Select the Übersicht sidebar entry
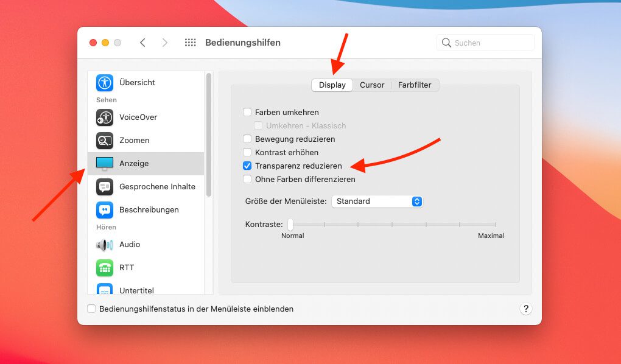This screenshot has width=621, height=364. [x=105, y=82]
